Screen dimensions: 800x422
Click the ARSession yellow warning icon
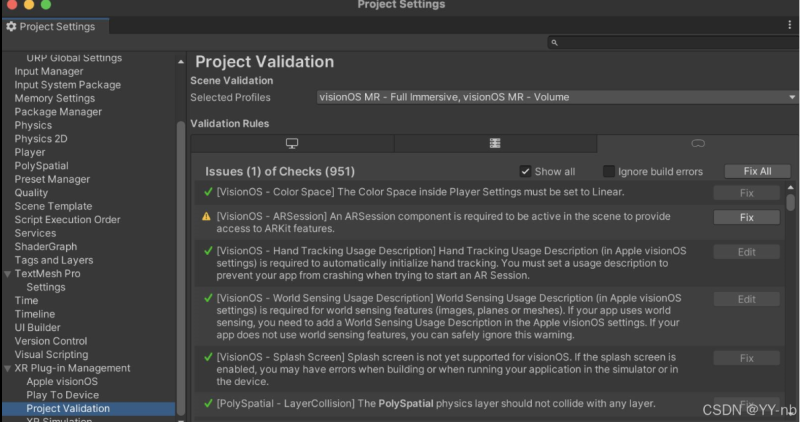coord(207,217)
